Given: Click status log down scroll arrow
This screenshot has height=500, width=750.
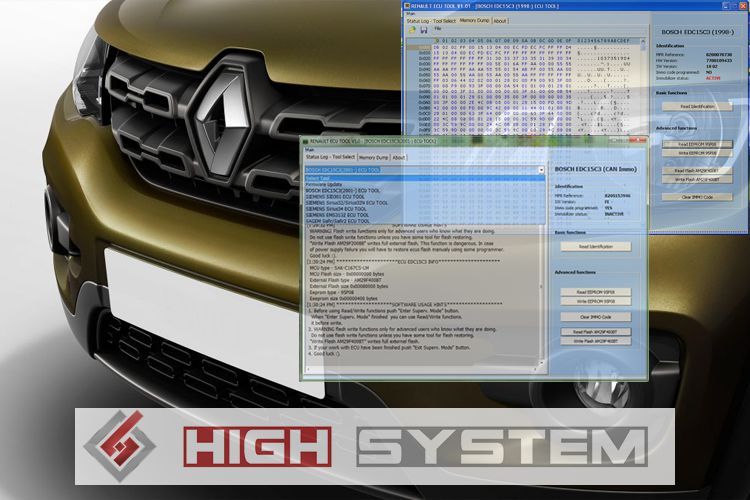Looking at the screenshot, I should click(x=541, y=363).
